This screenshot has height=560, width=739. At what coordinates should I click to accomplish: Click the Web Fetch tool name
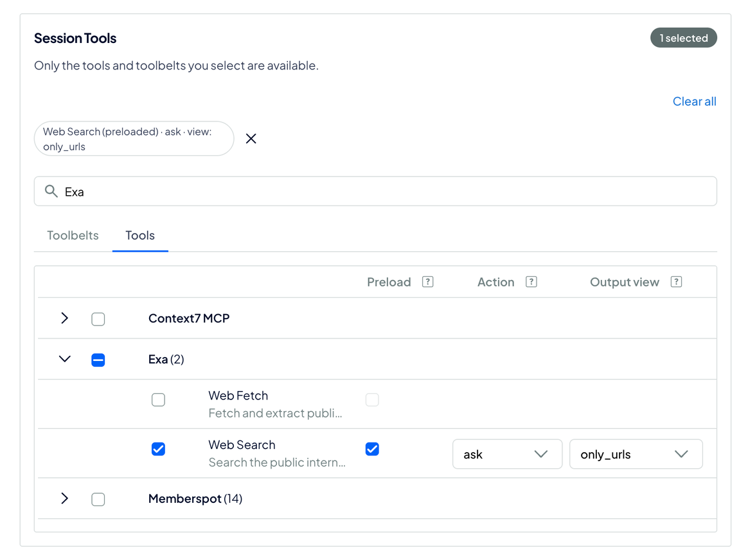(x=238, y=396)
